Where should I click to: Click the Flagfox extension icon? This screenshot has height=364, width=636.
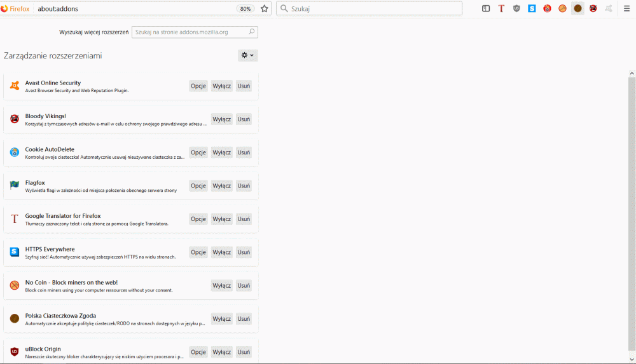(x=15, y=185)
